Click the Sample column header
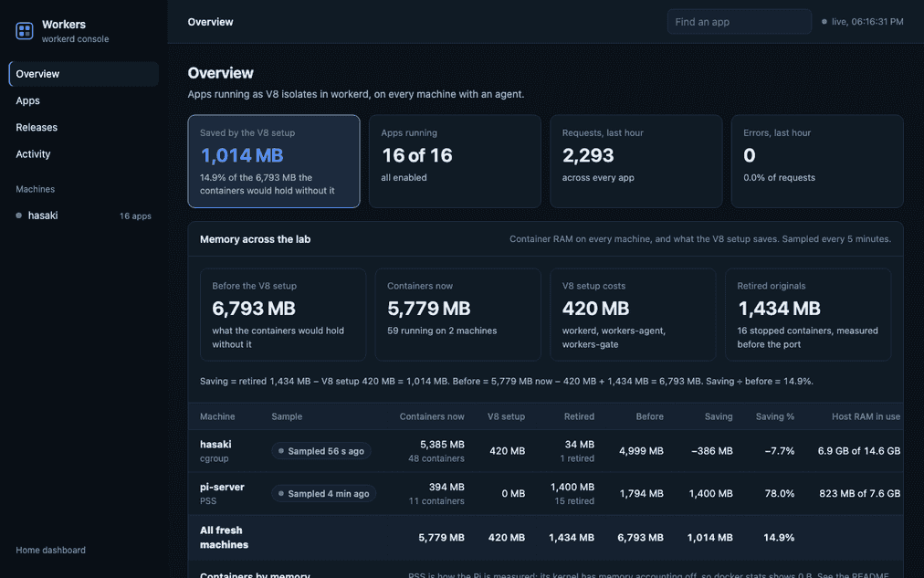Image resolution: width=924 pixels, height=578 pixels. point(287,416)
